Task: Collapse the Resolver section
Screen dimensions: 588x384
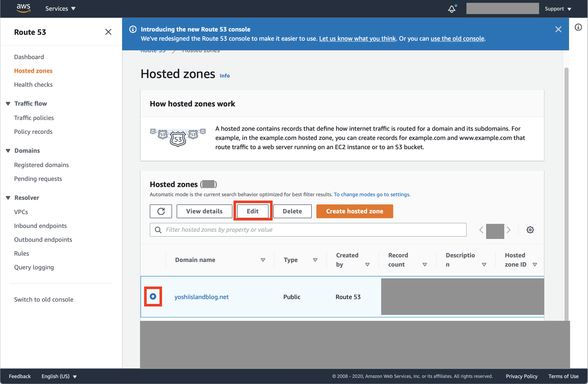Action: tap(8, 198)
